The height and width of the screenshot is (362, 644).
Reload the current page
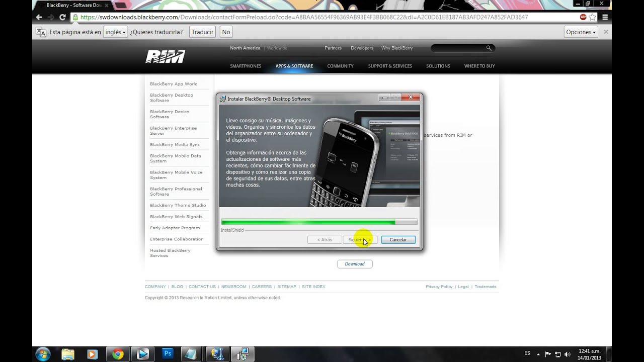[x=62, y=17]
